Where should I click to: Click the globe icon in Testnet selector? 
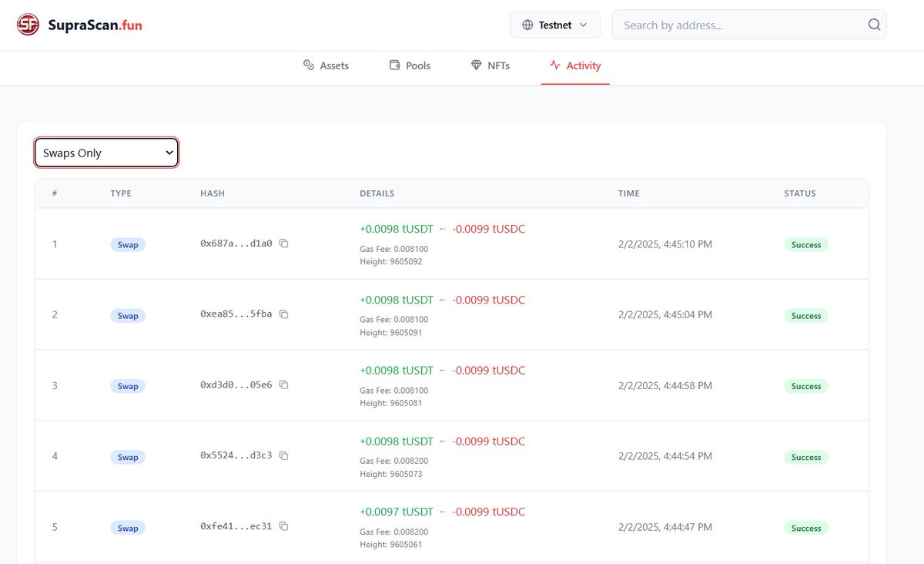tap(527, 25)
